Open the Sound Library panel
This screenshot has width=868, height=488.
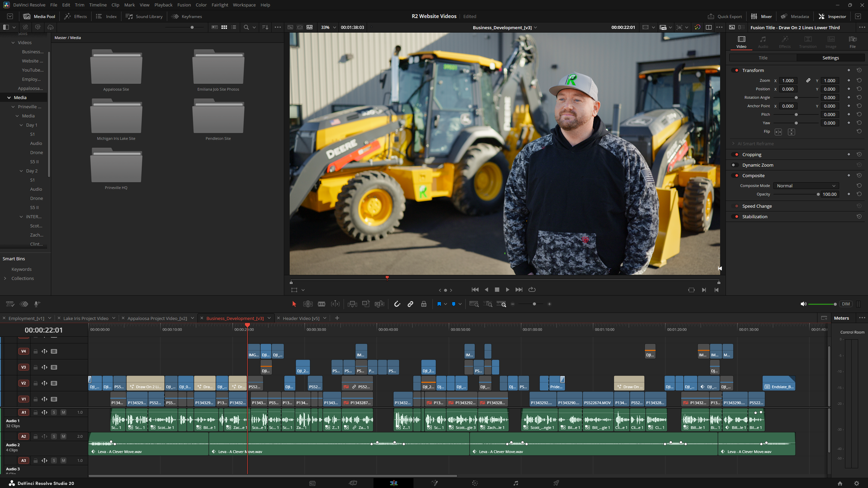(144, 16)
